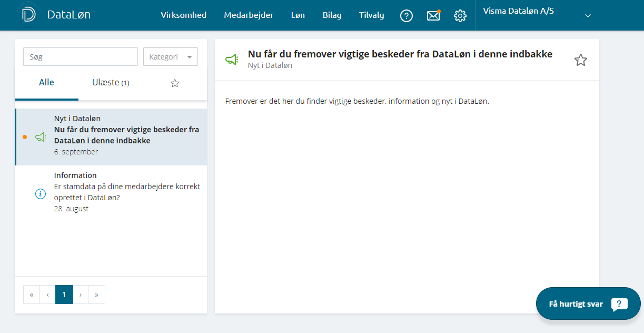Image resolution: width=644 pixels, height=333 pixels.
Task: Go to last page of messages
Action: click(97, 295)
